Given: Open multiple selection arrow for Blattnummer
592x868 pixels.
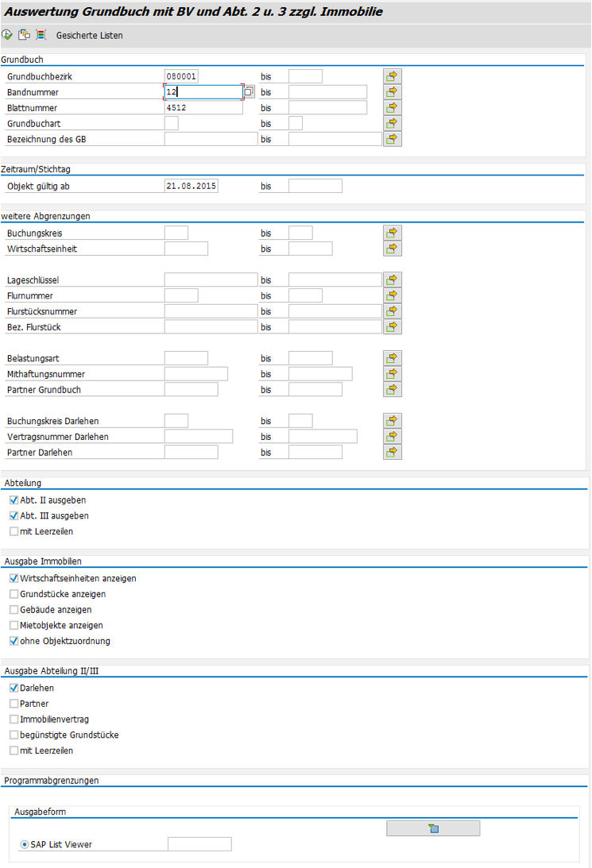Looking at the screenshot, I should [x=393, y=108].
